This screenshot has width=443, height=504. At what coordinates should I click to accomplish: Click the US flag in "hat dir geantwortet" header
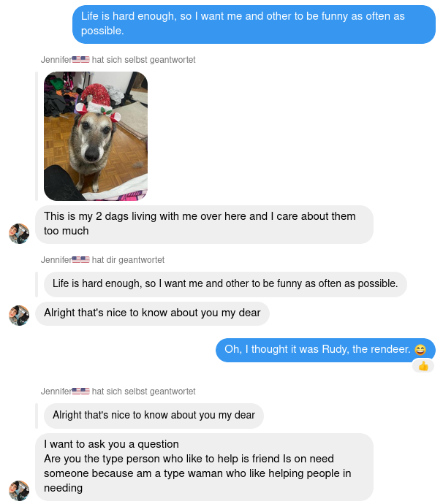tap(80, 259)
